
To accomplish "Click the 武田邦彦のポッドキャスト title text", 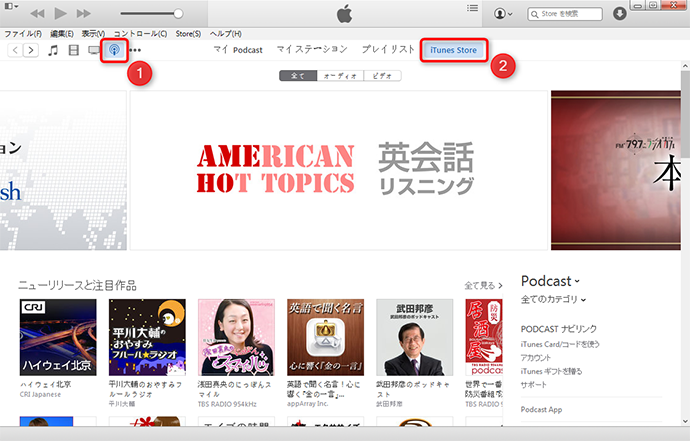I will point(413,389).
